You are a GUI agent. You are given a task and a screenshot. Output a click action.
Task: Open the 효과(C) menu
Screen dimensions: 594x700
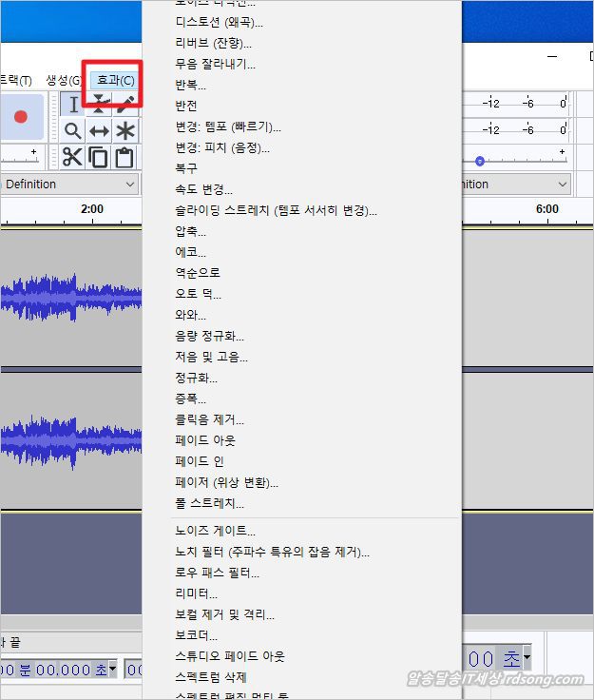pyautogui.click(x=116, y=80)
